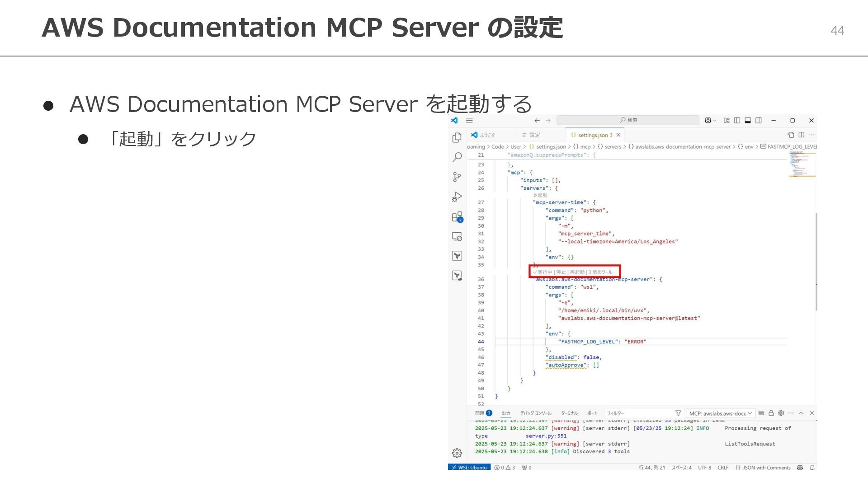The image size is (868, 488).
Task: Click the CRLF line ending item
Action: pos(723,468)
